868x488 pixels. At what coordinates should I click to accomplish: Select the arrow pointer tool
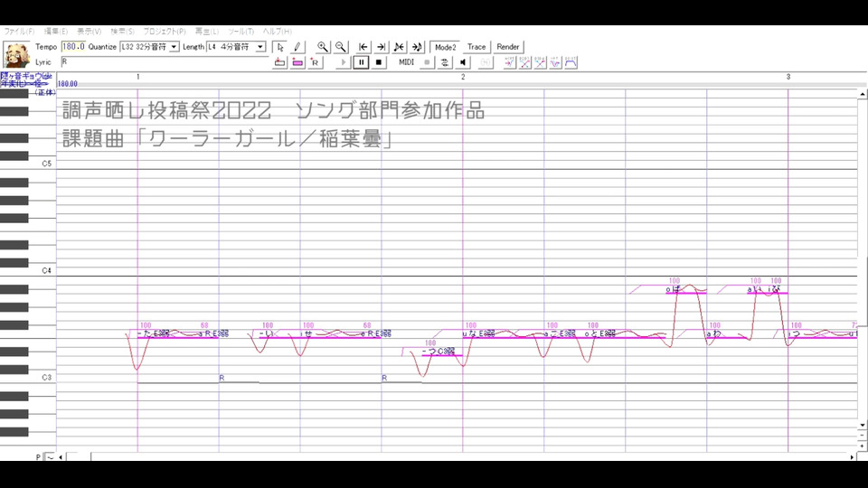[280, 47]
